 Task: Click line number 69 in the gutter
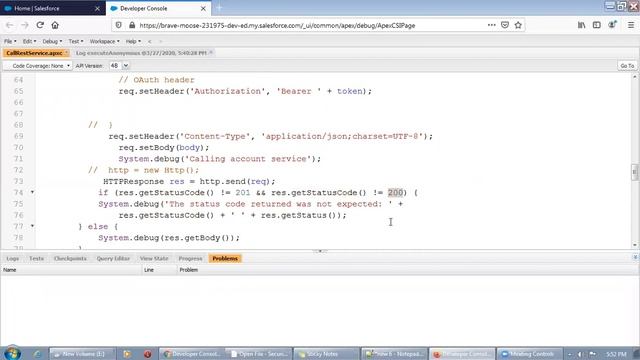point(19,136)
